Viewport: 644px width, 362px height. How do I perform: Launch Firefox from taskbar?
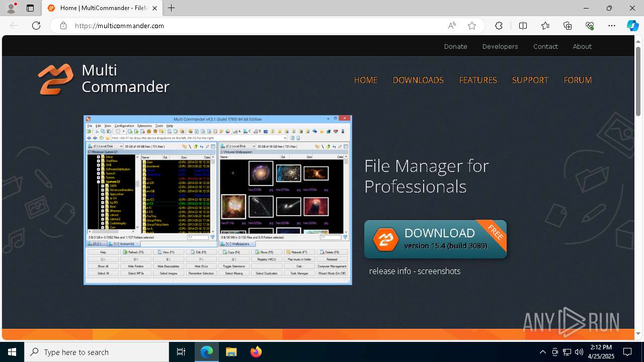[256, 352]
